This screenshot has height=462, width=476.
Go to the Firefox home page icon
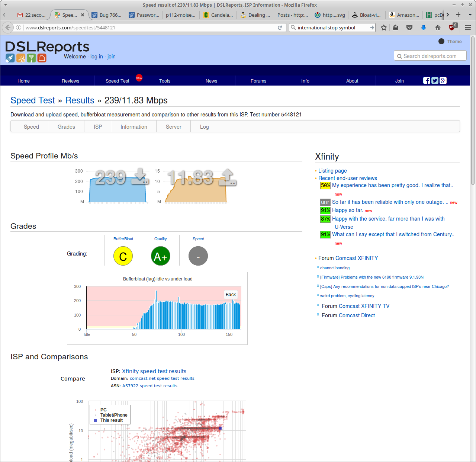pos(438,28)
